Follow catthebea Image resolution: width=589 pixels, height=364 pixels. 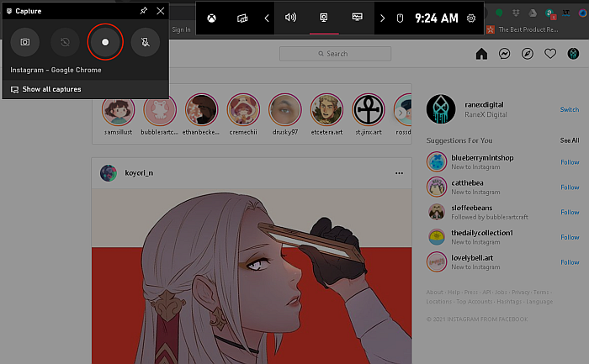tap(570, 187)
